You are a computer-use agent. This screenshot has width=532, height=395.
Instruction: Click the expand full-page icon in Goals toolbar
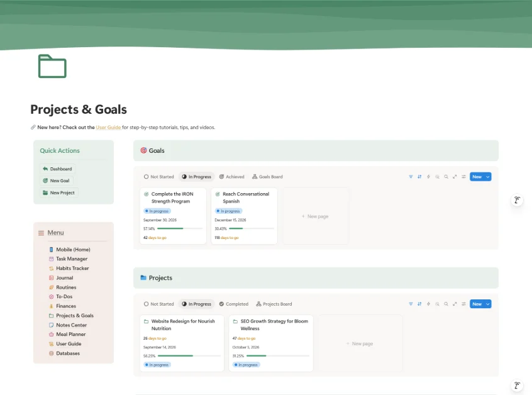pos(455,177)
